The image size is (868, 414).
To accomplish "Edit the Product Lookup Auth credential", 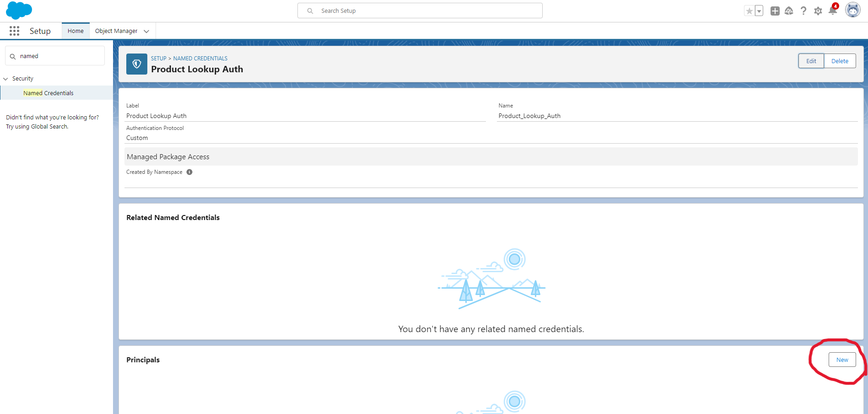I will [x=810, y=60].
